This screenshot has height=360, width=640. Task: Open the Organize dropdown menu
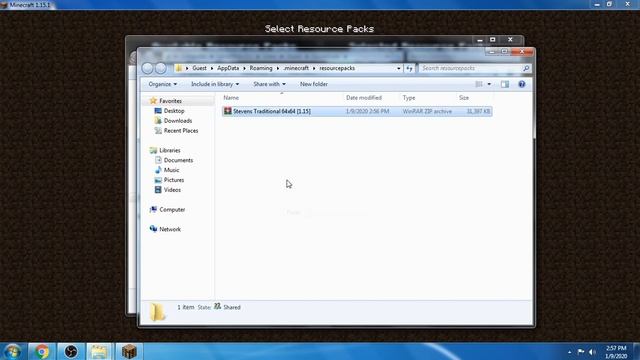click(x=162, y=84)
